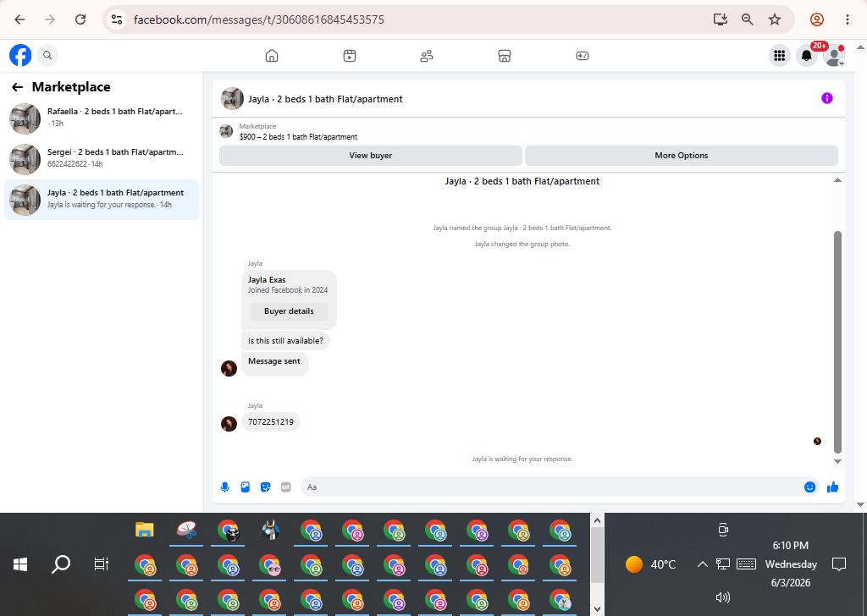Open the Sergei conversation
Image resolution: width=867 pixels, height=616 pixels.
[x=102, y=158]
